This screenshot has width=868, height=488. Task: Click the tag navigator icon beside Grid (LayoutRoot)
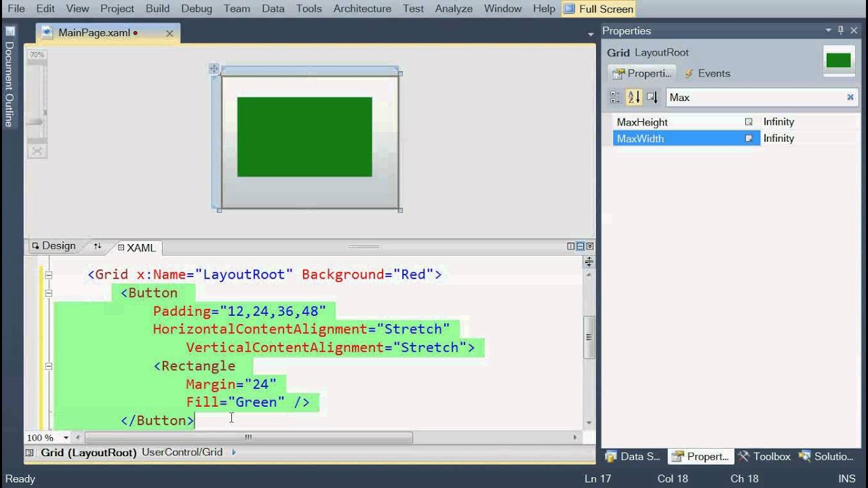(29, 453)
